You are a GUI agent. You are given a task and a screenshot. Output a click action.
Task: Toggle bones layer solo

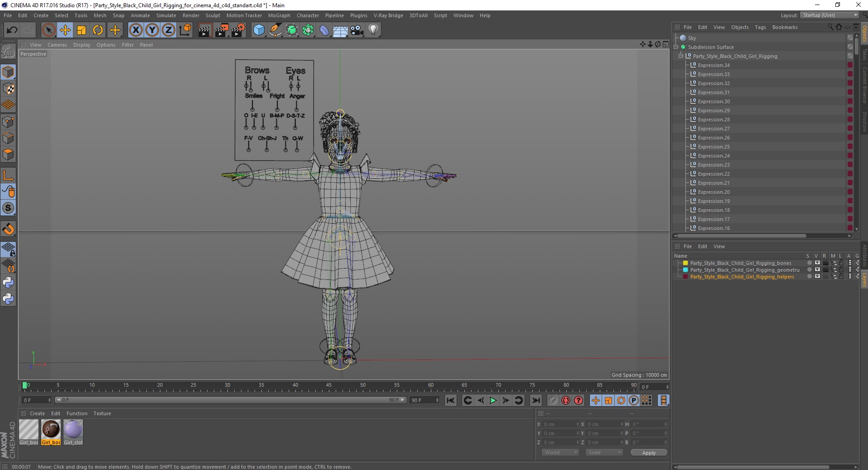point(809,263)
